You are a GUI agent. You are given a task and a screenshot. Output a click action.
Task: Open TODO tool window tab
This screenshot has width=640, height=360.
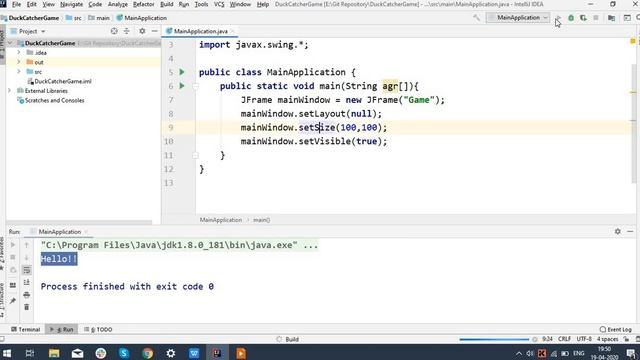98,329
